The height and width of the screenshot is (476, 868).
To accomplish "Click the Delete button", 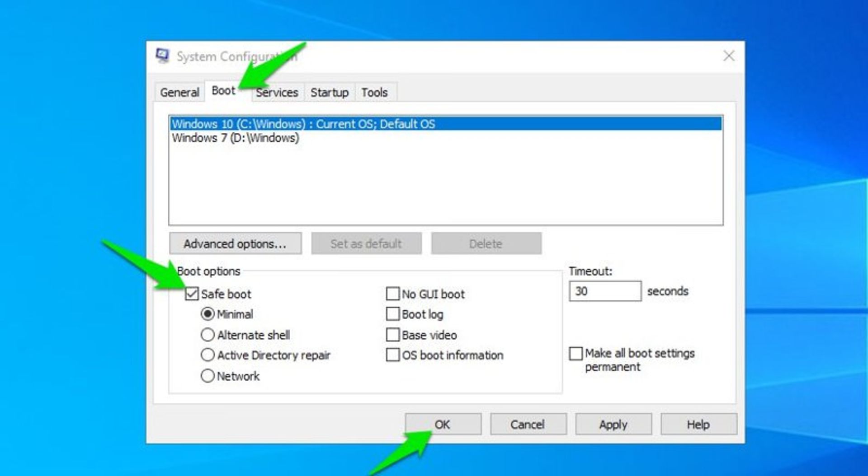I will coord(486,244).
